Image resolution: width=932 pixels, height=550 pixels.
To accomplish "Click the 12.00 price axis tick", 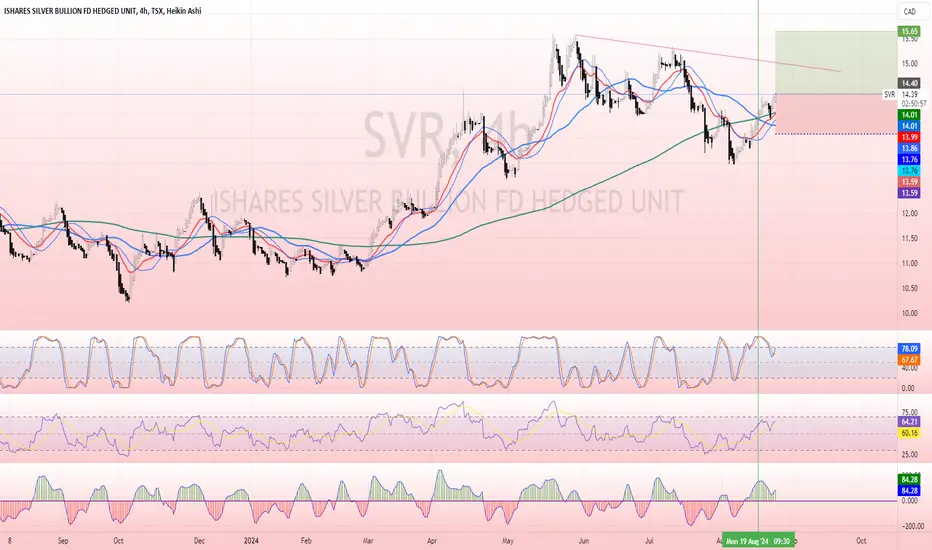I will point(909,213).
